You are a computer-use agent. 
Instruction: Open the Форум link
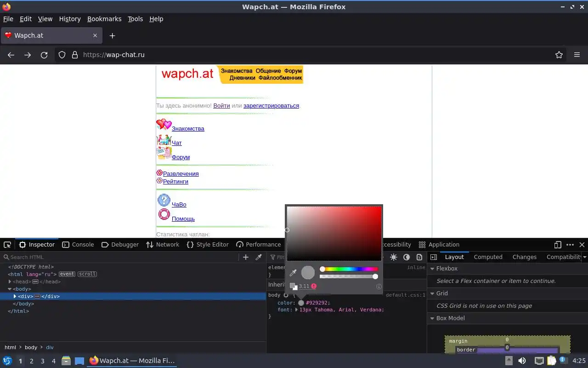181,157
